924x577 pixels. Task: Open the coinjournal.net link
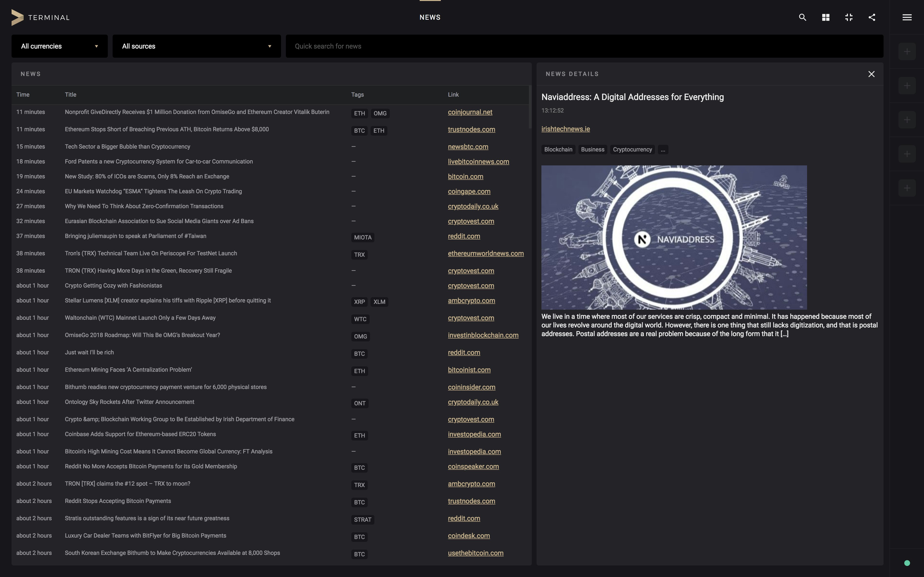click(x=470, y=112)
